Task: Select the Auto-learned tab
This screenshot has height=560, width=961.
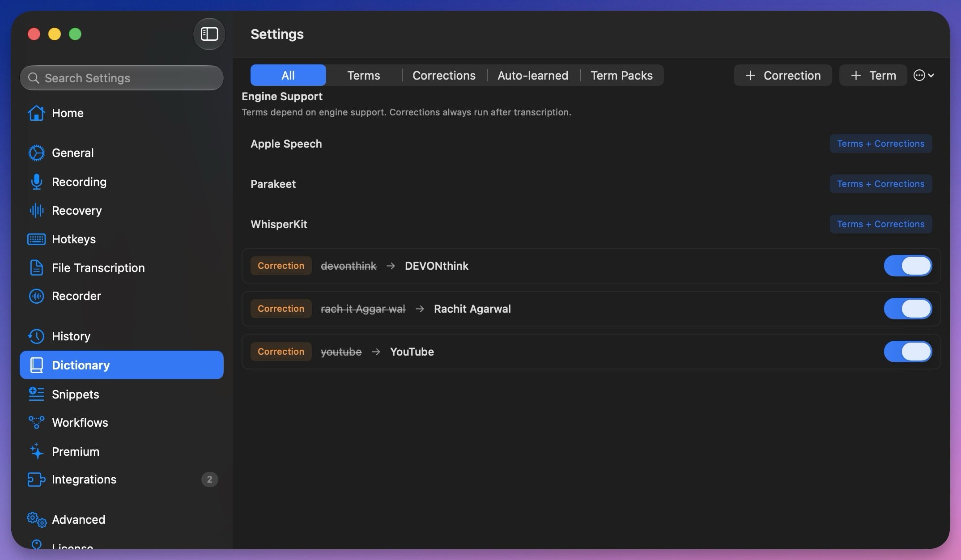Action: (533, 75)
